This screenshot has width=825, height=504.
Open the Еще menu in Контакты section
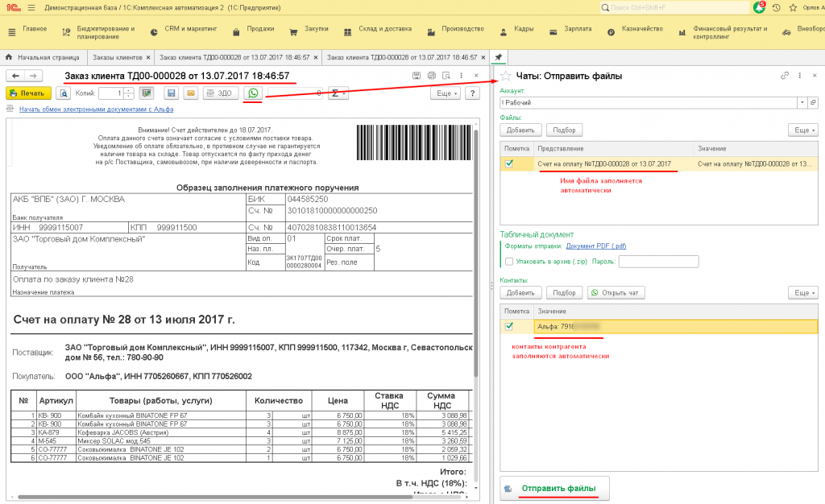803,293
